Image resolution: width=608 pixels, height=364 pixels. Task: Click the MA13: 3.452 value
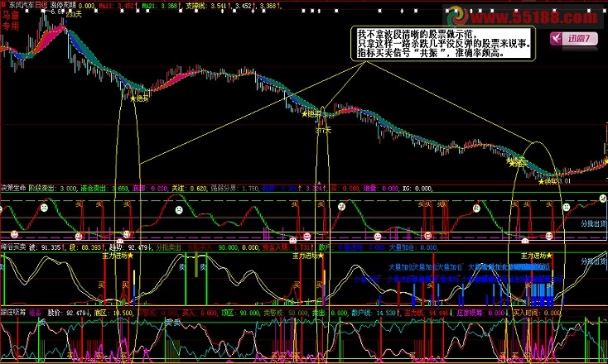(116, 6)
